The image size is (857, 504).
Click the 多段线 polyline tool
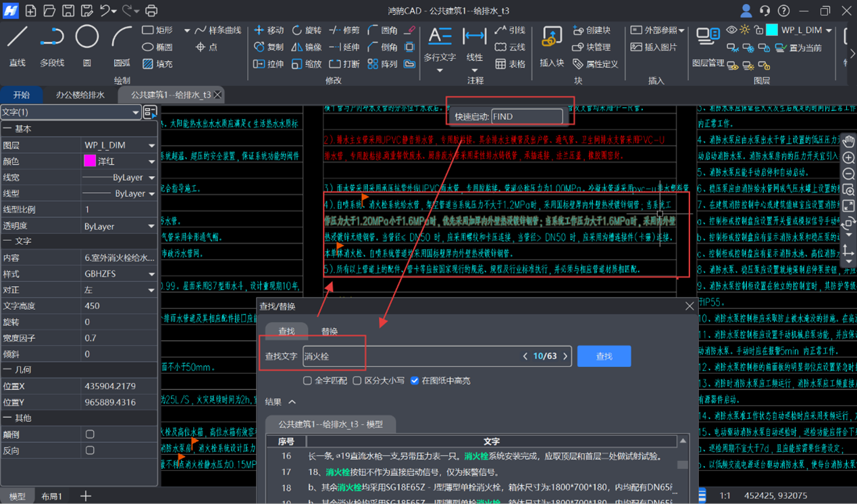pyautogui.click(x=51, y=45)
